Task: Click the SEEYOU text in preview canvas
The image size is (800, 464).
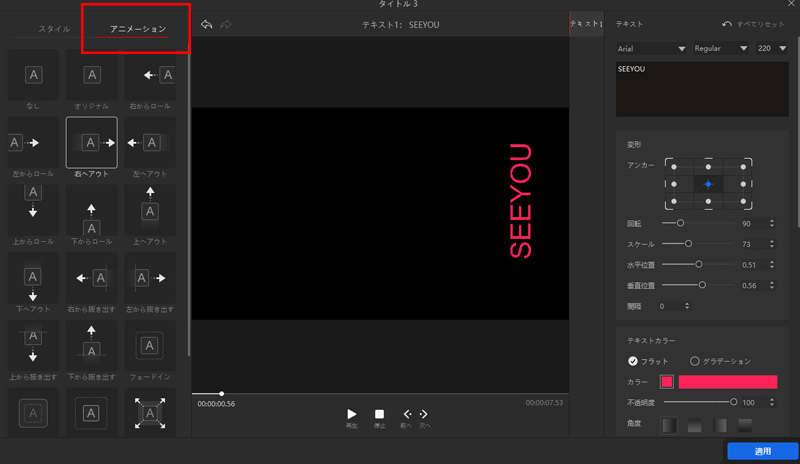Action: [521, 201]
